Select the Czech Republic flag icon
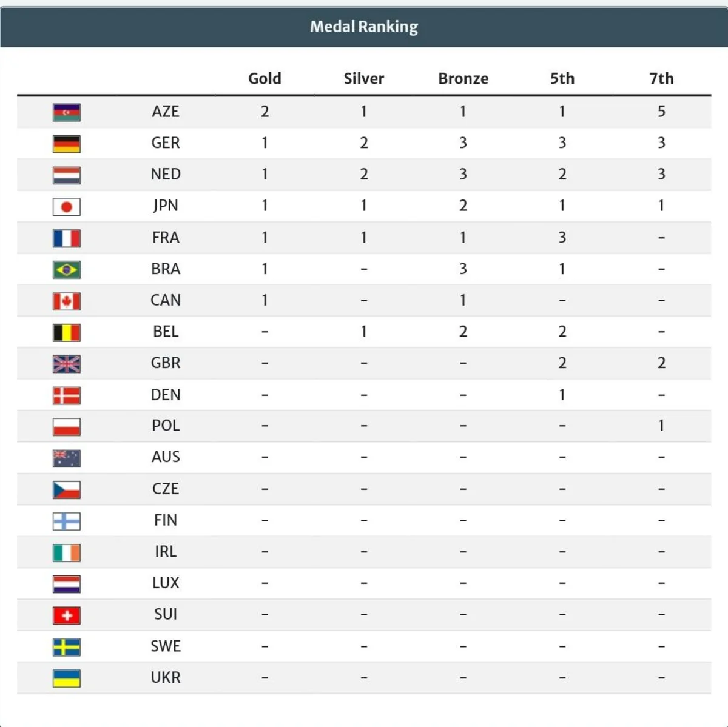This screenshot has width=728, height=727. 67,489
